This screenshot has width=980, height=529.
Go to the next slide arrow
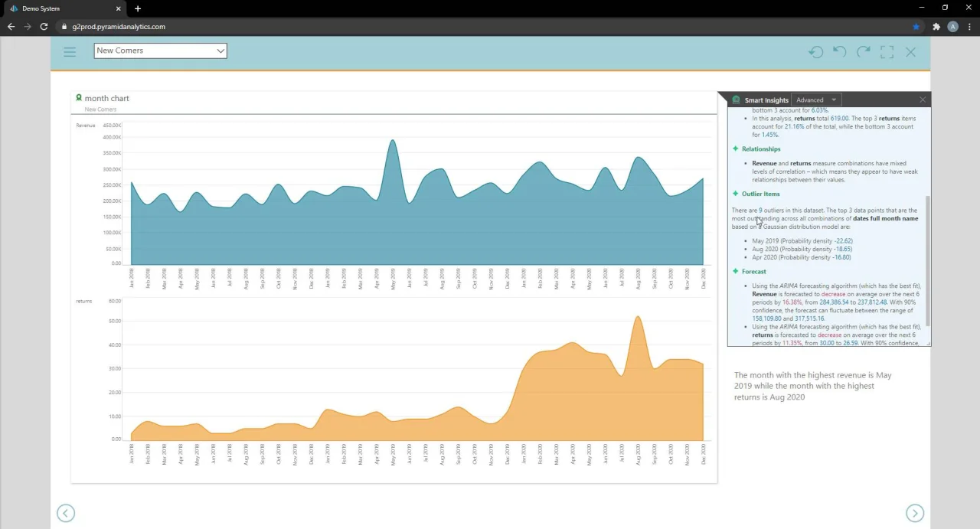pos(915,513)
